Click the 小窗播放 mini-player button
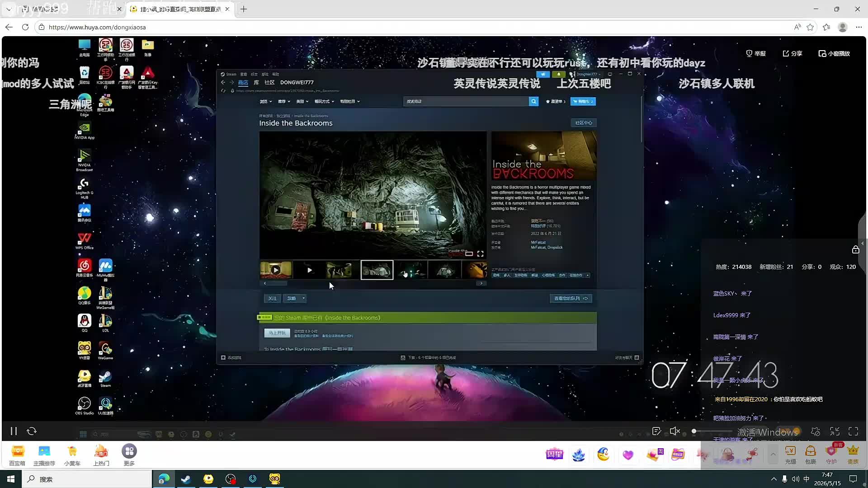The width and height of the screenshot is (868, 488). tap(834, 53)
